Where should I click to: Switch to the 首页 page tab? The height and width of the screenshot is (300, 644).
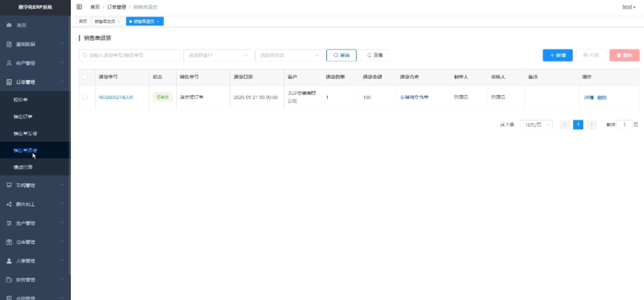coord(83,21)
